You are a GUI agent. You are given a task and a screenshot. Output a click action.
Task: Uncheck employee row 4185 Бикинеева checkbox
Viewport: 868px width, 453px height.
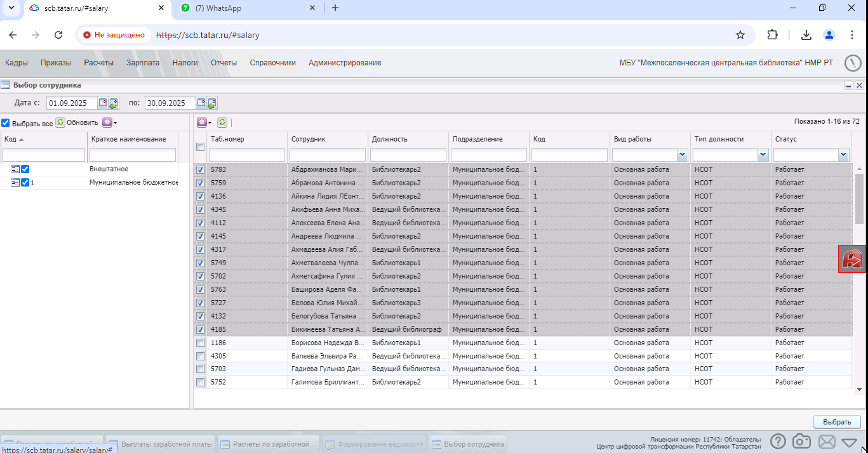pyautogui.click(x=201, y=330)
